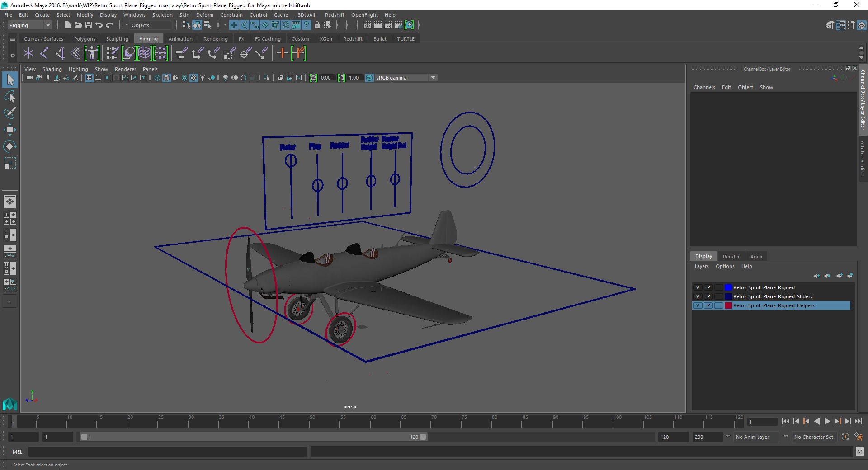Click the Open Scene folder icon
This screenshot has width=868, height=470.
[78, 25]
